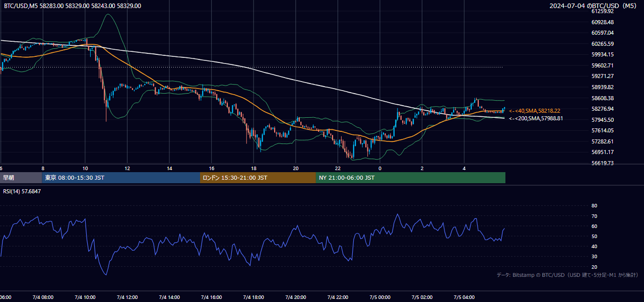This screenshot has height=302, width=644.
Task: Click the 7/4 12:00 time axis label
Action: pyautogui.click(x=127, y=297)
